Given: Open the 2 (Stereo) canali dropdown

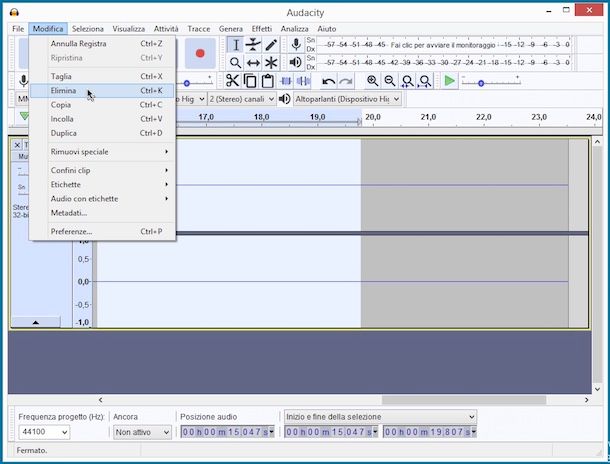Looking at the screenshot, I should tap(242, 99).
